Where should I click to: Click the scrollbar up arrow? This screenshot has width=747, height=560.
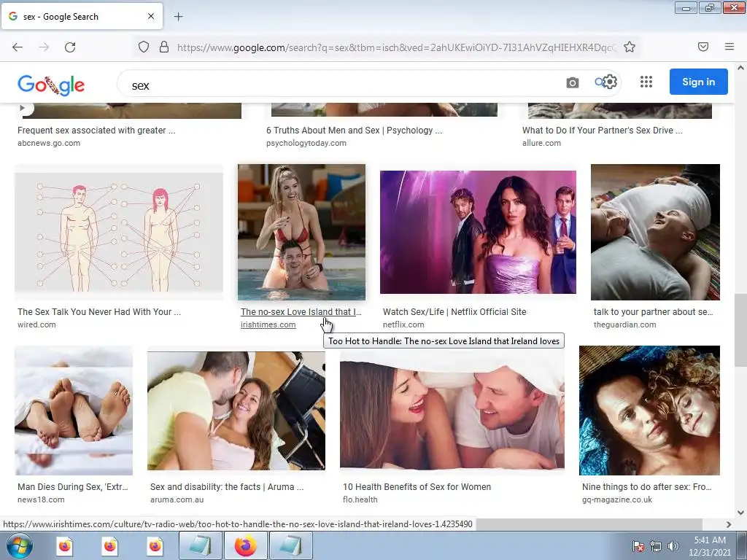(740, 68)
